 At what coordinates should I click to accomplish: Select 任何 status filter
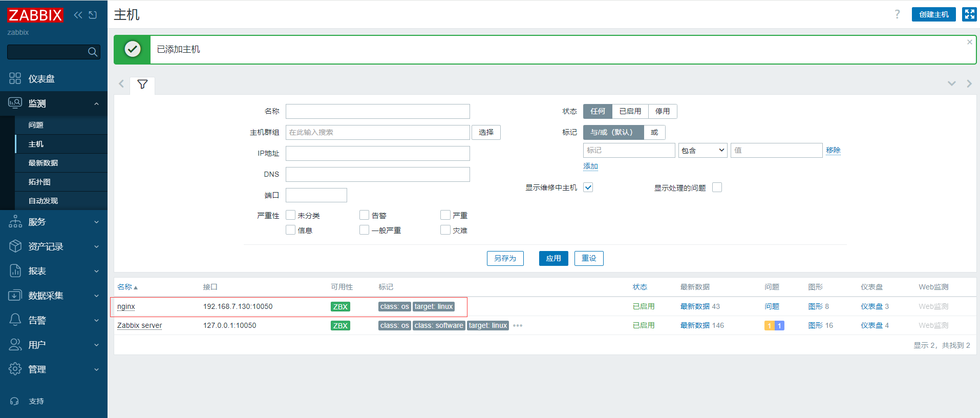click(598, 111)
